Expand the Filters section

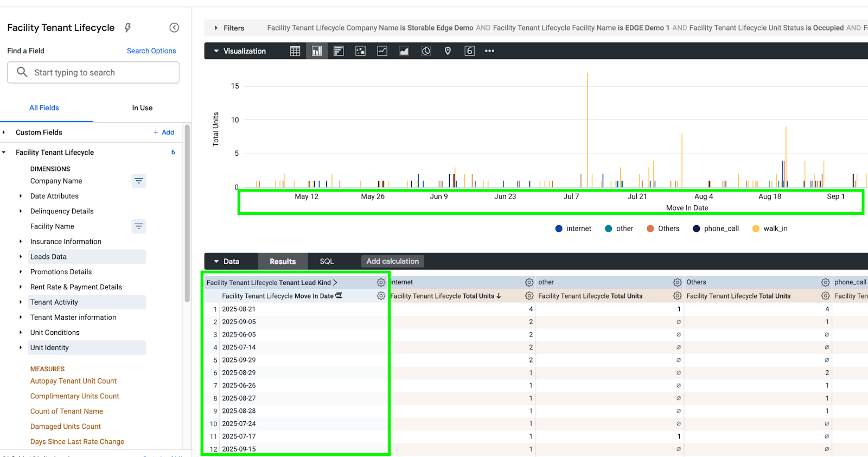[229, 28]
